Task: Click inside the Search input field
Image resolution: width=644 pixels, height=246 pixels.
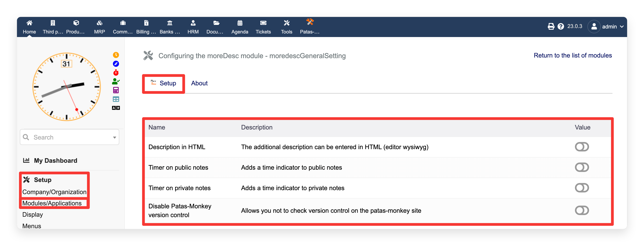Action: [x=69, y=137]
